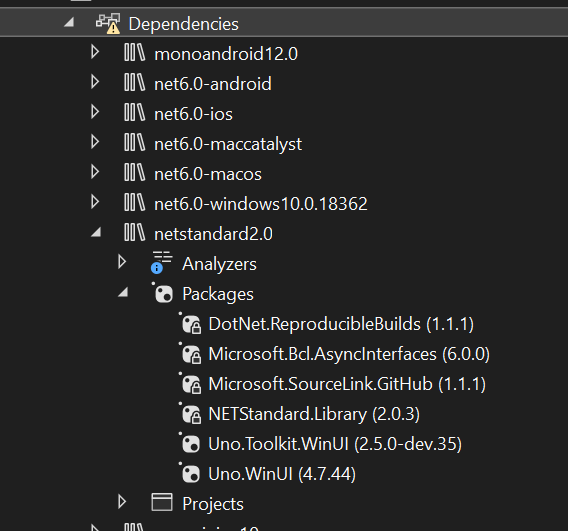Collapse the netstandard2.0 node
The height and width of the screenshot is (531, 568).
[x=96, y=232]
